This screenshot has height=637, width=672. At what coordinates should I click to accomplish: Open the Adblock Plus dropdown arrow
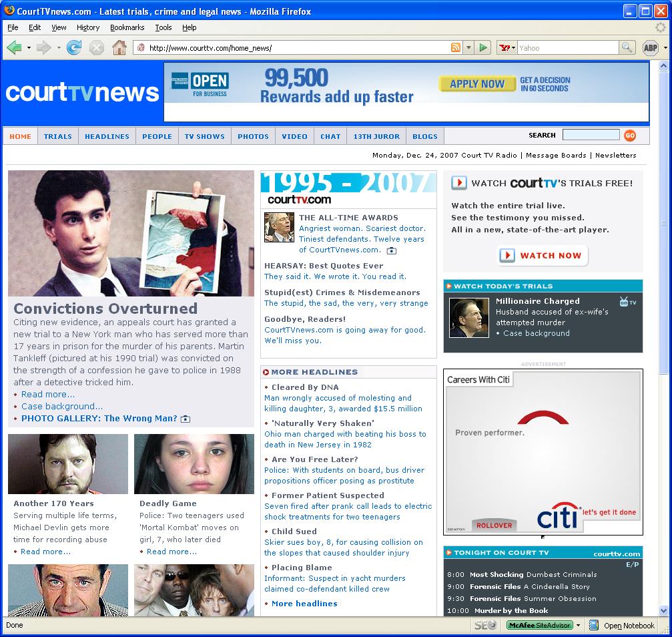pyautogui.click(x=665, y=47)
